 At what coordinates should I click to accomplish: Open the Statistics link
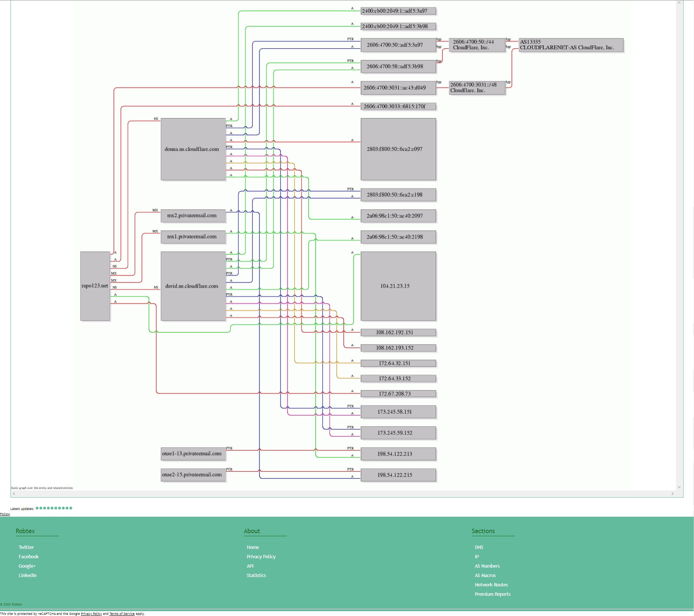256,576
